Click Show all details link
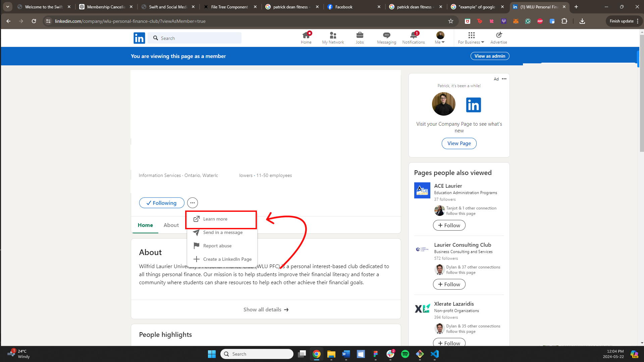The width and height of the screenshot is (644, 362). (x=266, y=309)
